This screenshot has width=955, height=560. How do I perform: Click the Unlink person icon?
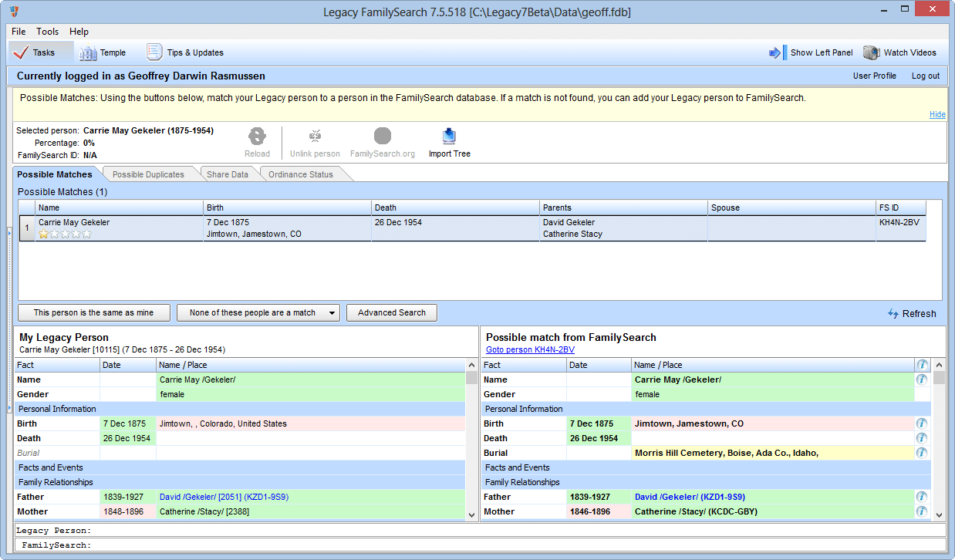315,137
